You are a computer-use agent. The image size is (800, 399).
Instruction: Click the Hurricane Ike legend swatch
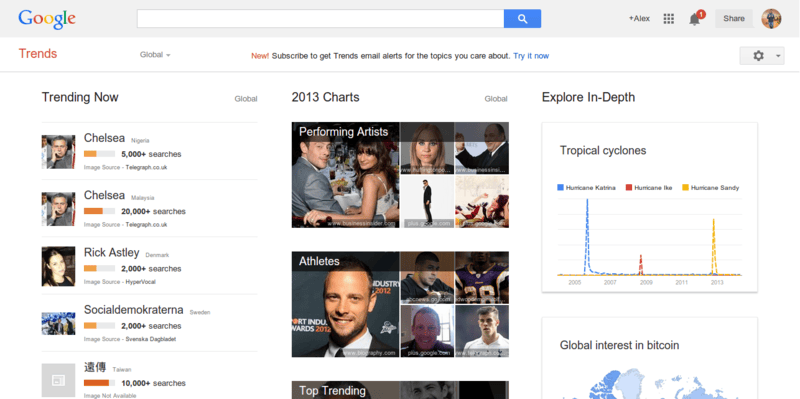629,188
